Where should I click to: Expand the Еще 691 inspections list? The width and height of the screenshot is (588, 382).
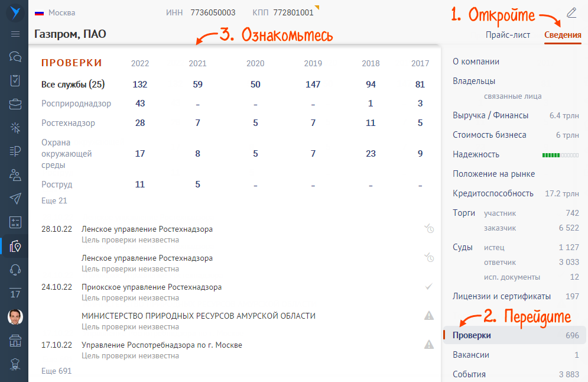coord(56,371)
